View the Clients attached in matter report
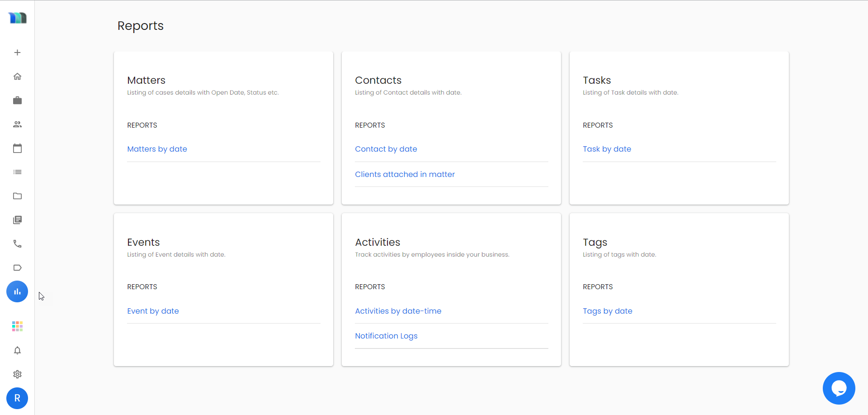 tap(405, 174)
